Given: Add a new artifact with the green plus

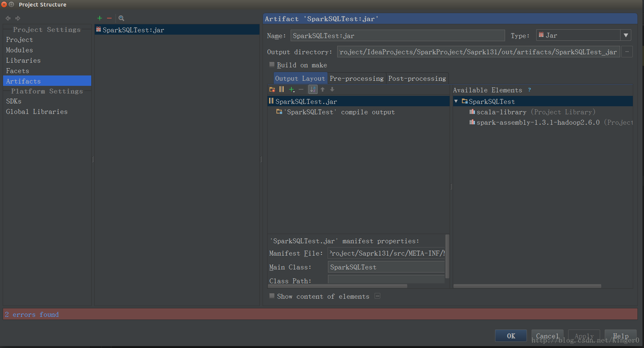Looking at the screenshot, I should pos(100,18).
